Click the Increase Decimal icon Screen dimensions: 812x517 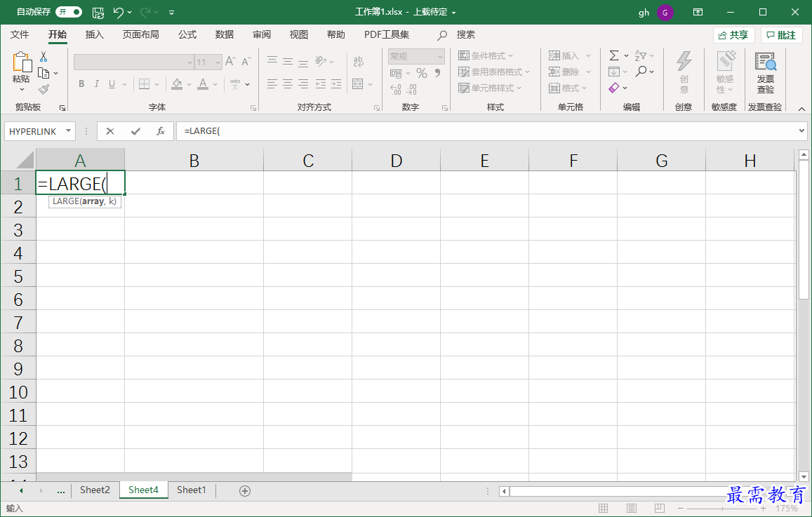coord(396,90)
